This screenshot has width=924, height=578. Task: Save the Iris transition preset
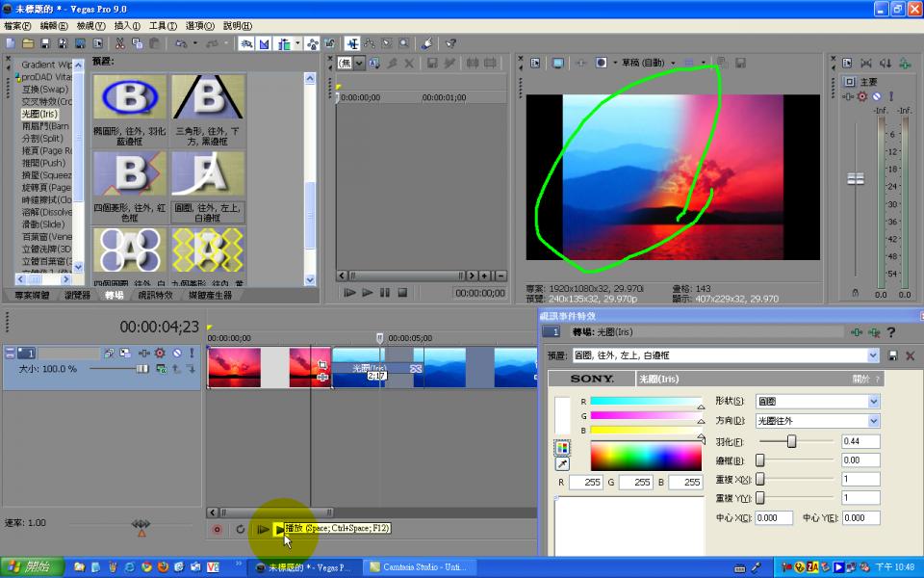pos(893,355)
